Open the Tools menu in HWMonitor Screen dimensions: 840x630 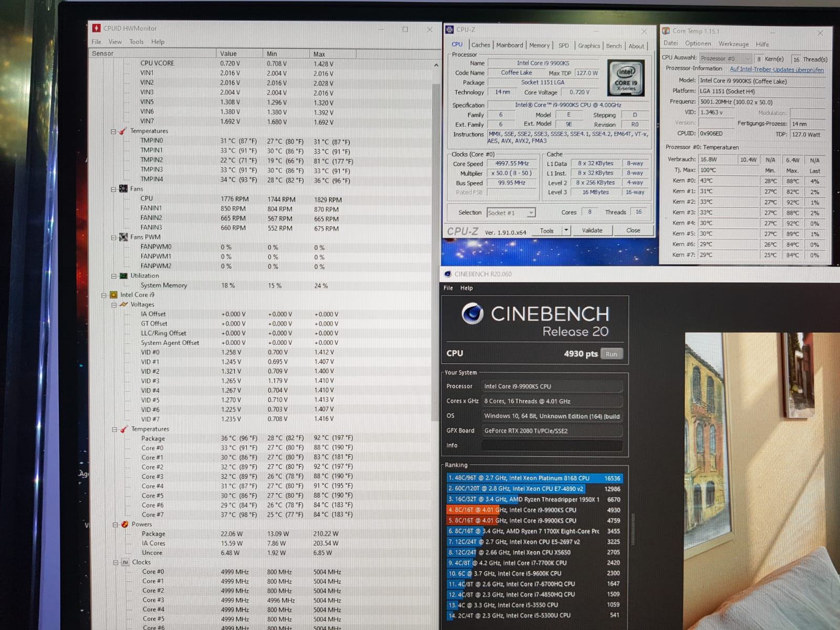(x=136, y=42)
